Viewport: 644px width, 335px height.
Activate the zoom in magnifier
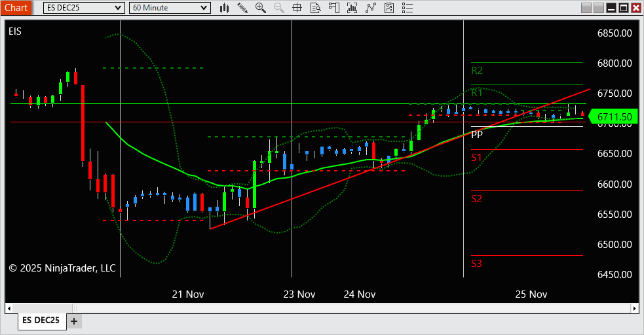(260, 8)
